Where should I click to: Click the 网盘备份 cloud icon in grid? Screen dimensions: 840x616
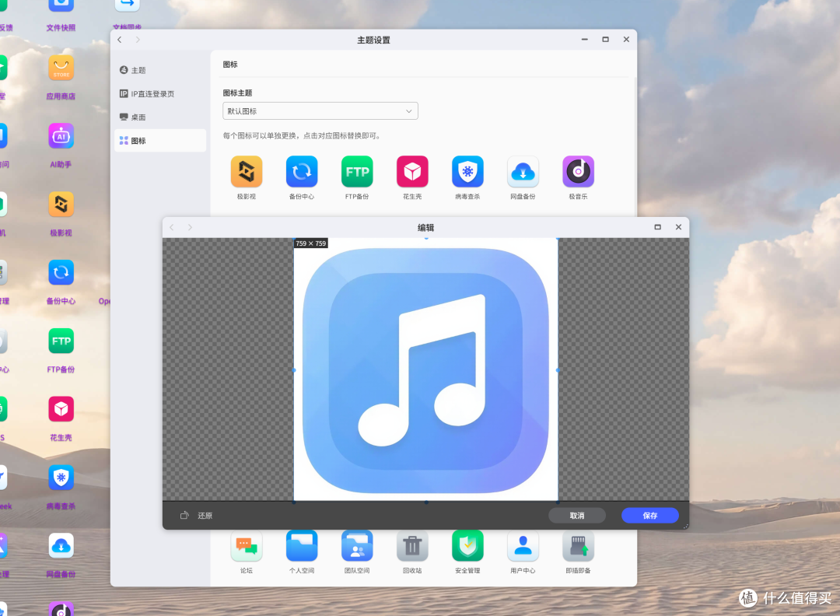(523, 172)
